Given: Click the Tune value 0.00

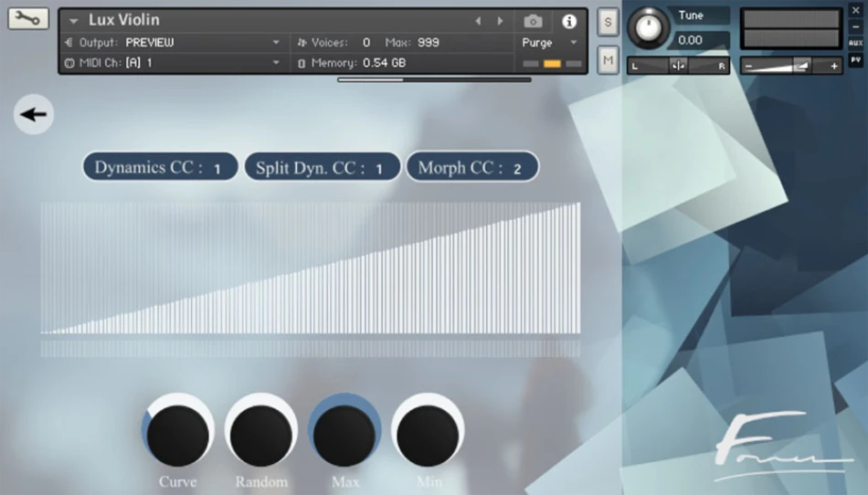Looking at the screenshot, I should [691, 40].
